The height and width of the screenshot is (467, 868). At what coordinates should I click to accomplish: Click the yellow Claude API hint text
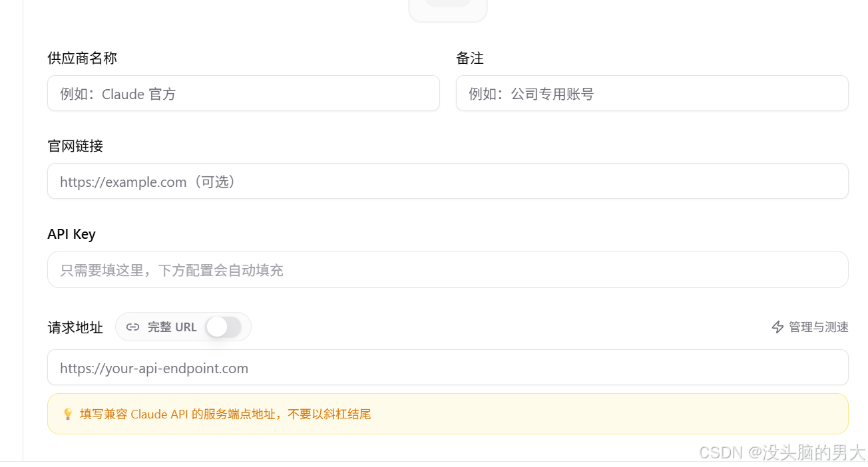coord(225,414)
